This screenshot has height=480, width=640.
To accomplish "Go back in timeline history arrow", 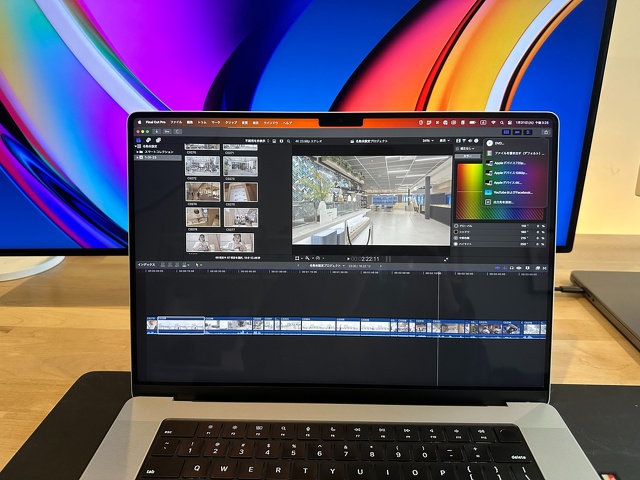I will pos(298,266).
